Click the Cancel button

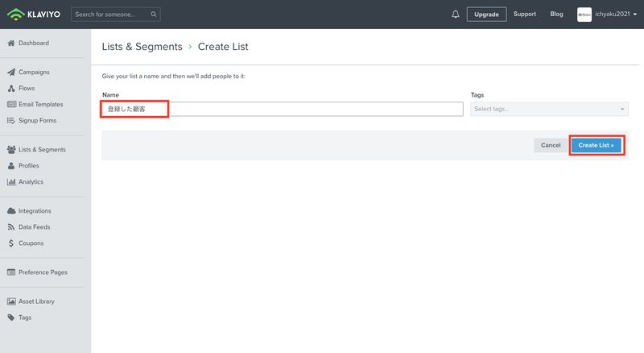(551, 145)
